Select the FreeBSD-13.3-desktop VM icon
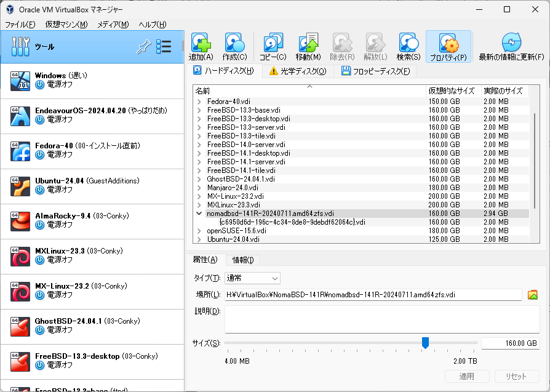This screenshot has height=392, width=550. point(20,362)
